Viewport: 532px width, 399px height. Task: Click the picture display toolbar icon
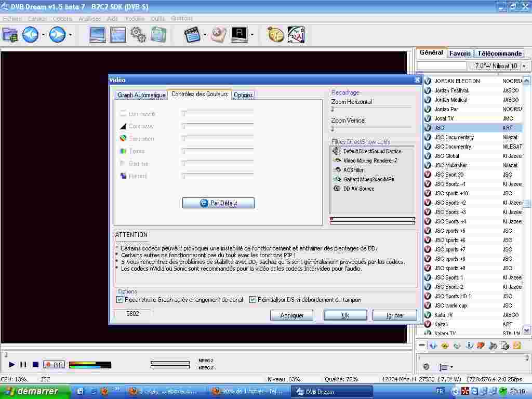pos(97,35)
